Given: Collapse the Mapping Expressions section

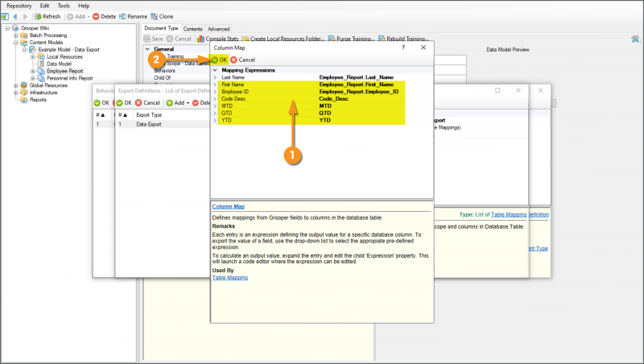Looking at the screenshot, I should point(215,70).
